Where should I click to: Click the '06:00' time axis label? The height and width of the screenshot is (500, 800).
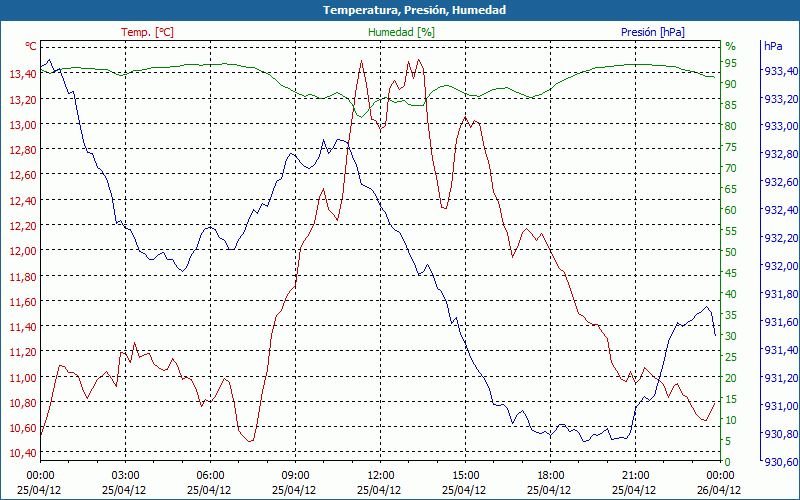click(x=210, y=475)
